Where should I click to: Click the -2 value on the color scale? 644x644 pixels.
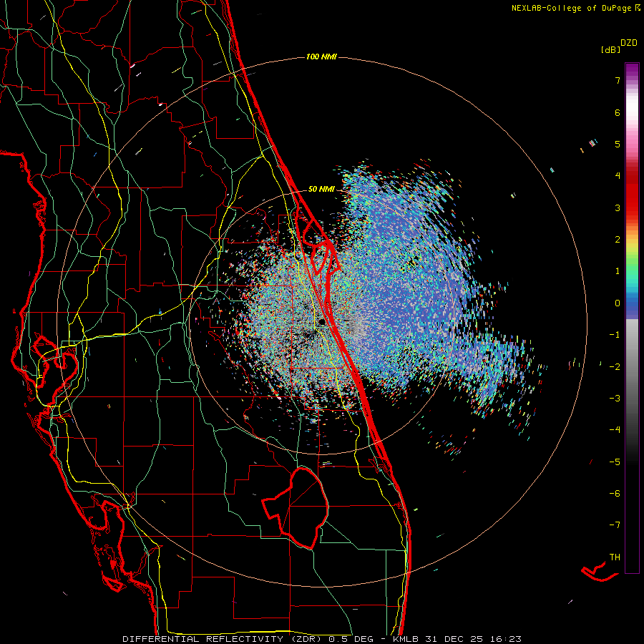pyautogui.click(x=615, y=367)
